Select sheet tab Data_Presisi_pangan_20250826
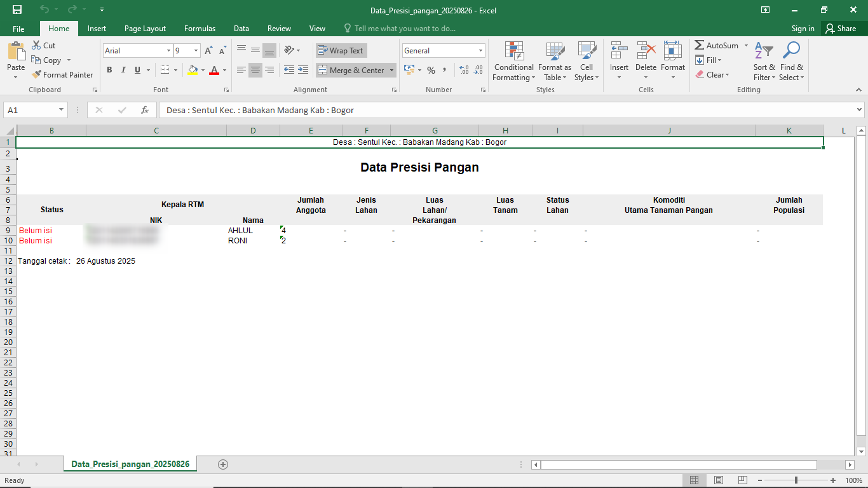868x488 pixels. (x=130, y=464)
